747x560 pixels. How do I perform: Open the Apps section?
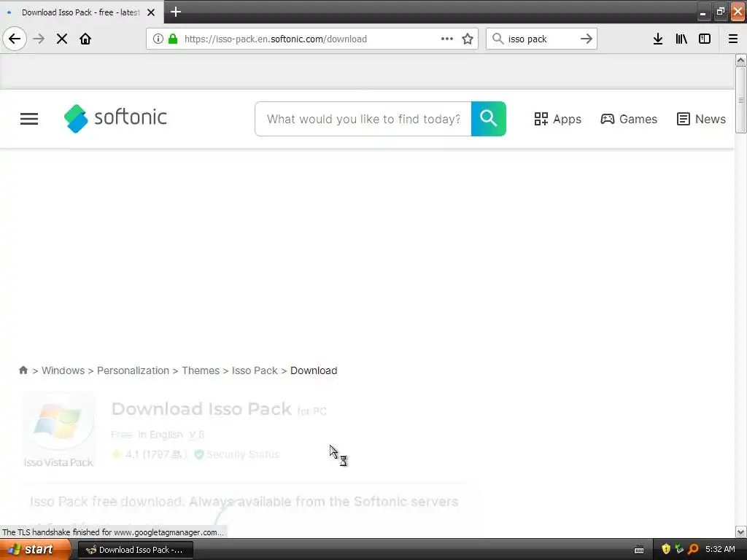click(x=558, y=119)
